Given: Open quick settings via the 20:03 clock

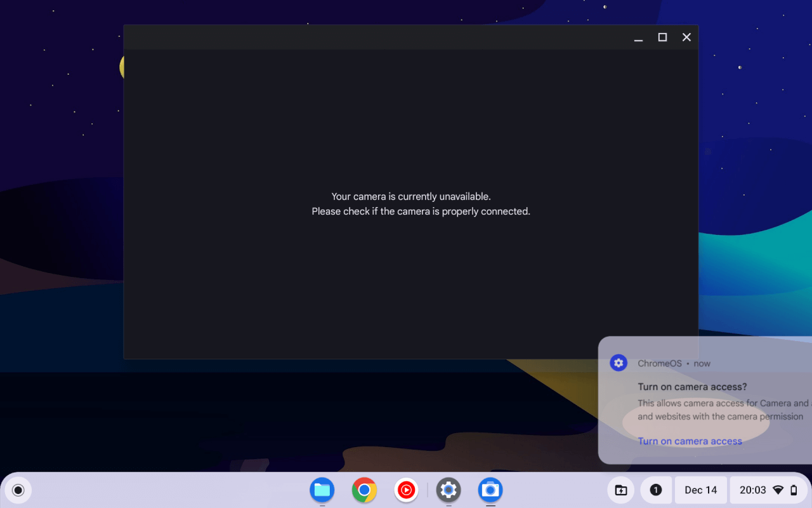Looking at the screenshot, I should click(x=754, y=490).
